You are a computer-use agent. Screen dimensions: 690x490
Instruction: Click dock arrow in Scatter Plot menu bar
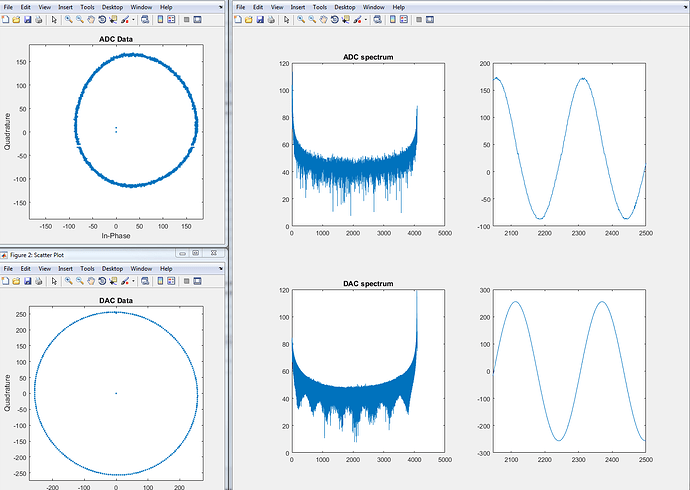click(x=220, y=268)
